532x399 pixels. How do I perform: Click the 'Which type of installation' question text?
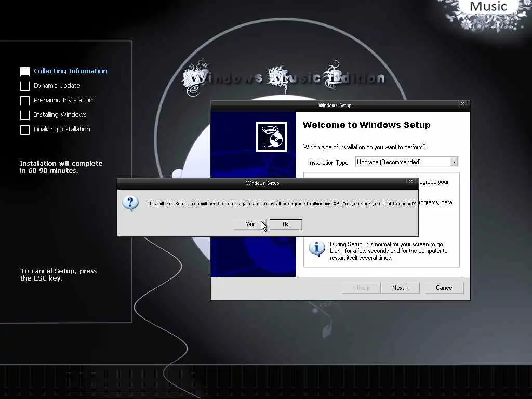click(x=364, y=147)
